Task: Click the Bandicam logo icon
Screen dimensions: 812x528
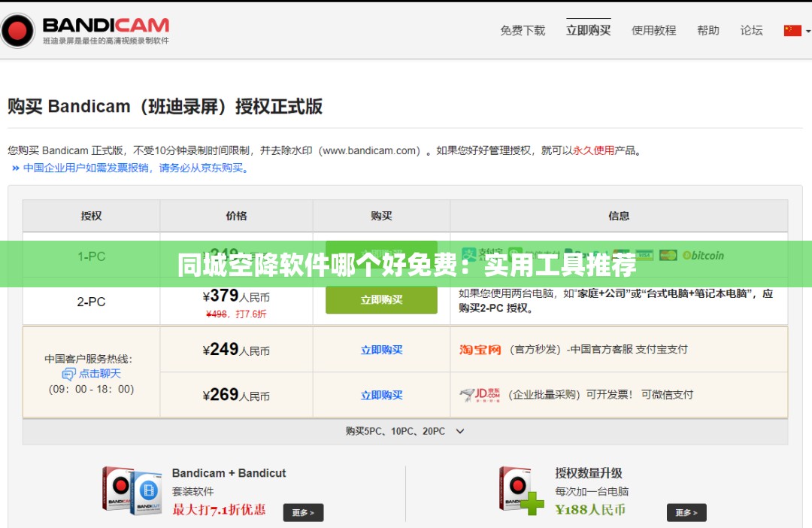Action: click(18, 30)
